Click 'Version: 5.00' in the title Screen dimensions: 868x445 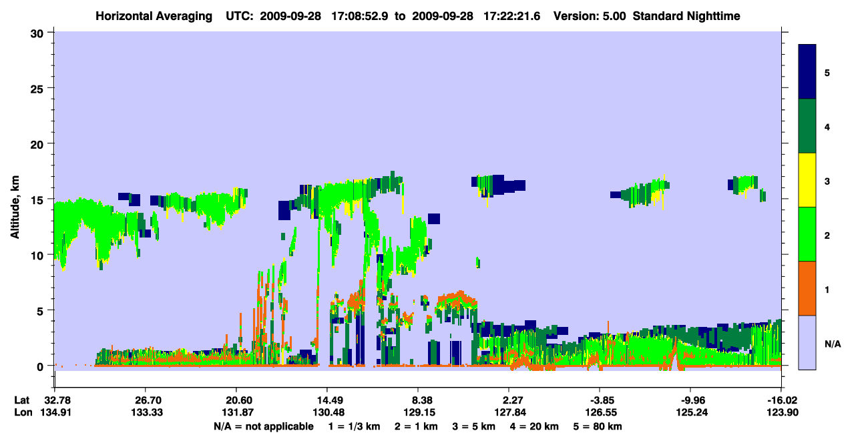(x=590, y=15)
